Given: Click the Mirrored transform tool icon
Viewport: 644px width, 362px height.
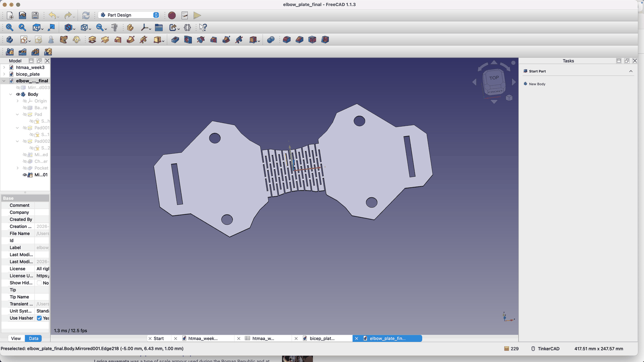Looking at the screenshot, I should coord(10,52).
